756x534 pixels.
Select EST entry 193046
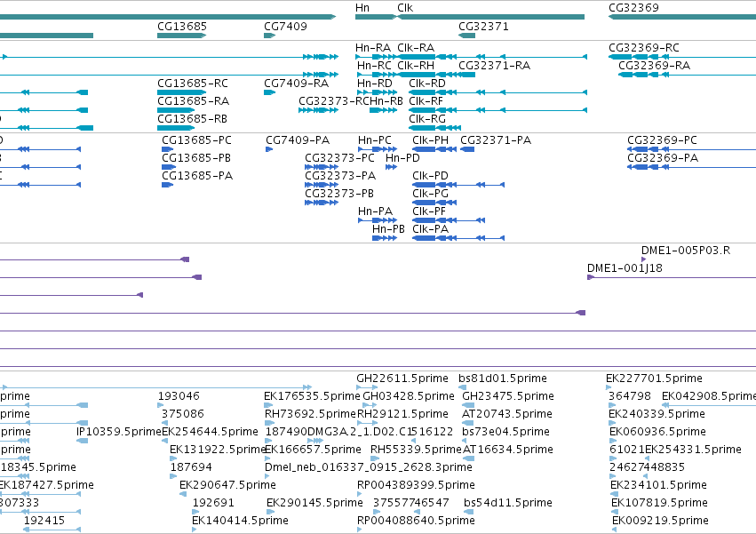pyautogui.click(x=179, y=396)
